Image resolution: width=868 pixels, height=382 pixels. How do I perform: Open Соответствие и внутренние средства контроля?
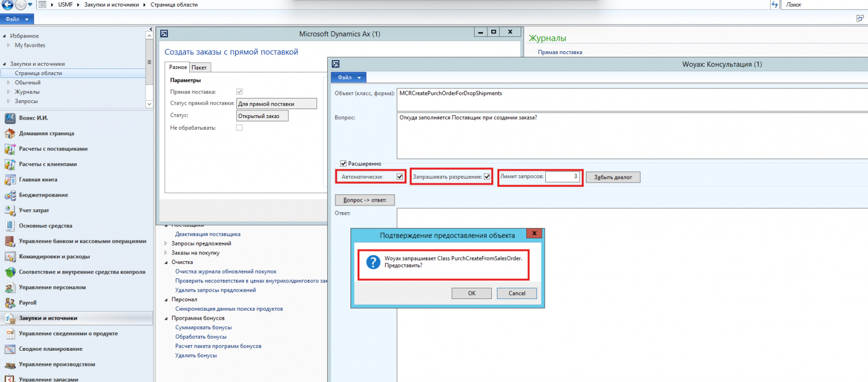[x=82, y=272]
